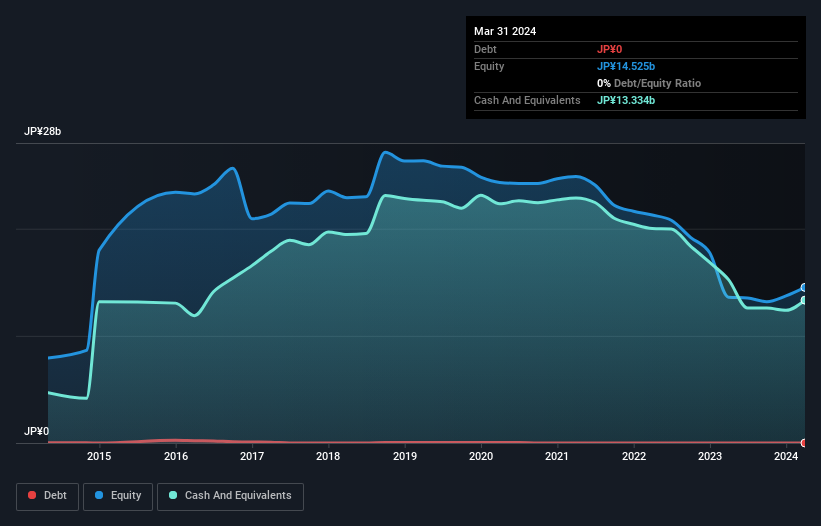This screenshot has width=821, height=526.
Task: Click the 2022 x-axis label
Action: coord(634,456)
